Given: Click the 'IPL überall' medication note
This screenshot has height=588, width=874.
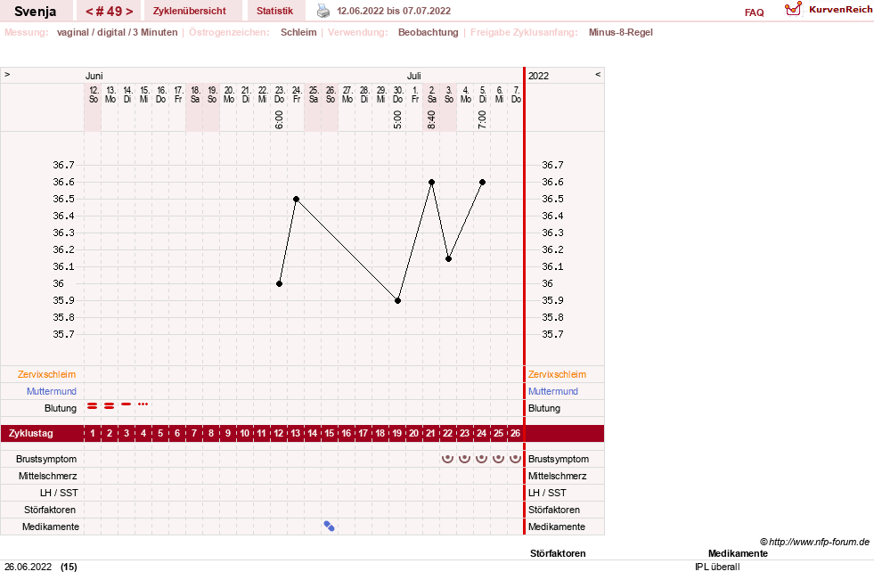Looking at the screenshot, I should tap(717, 567).
